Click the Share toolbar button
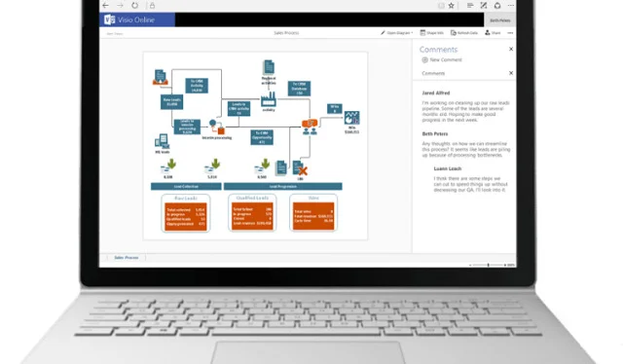This screenshot has width=623, height=364. coord(493,33)
